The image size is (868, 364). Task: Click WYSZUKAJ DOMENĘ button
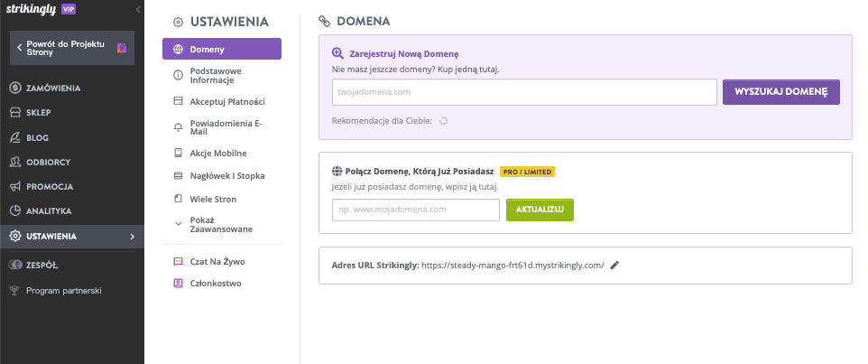coord(781,92)
